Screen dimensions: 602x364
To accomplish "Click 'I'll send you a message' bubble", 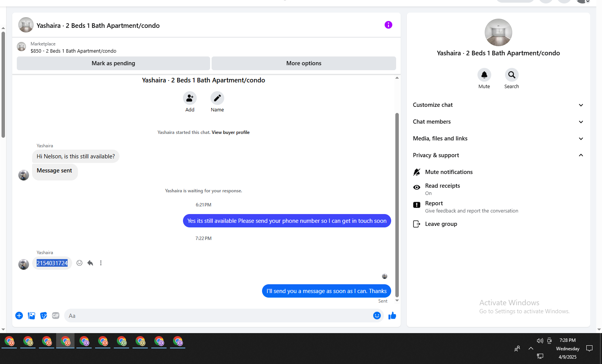I will 327,291.
